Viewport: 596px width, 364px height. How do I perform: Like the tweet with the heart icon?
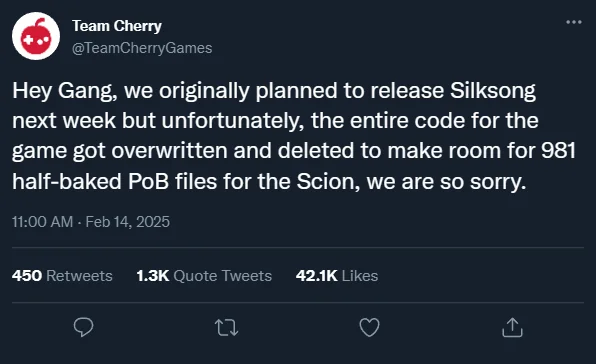[x=369, y=328]
